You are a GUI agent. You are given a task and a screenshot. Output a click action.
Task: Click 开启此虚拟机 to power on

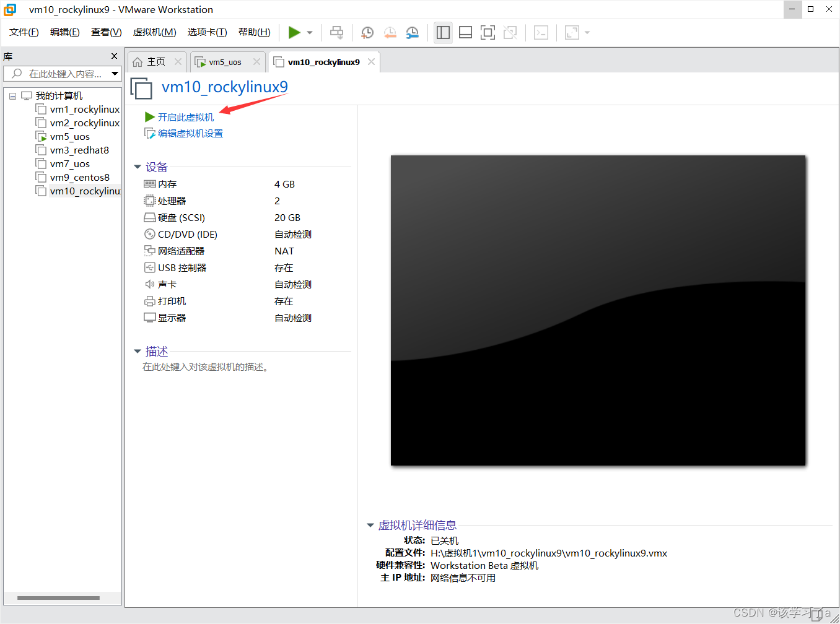(179, 117)
